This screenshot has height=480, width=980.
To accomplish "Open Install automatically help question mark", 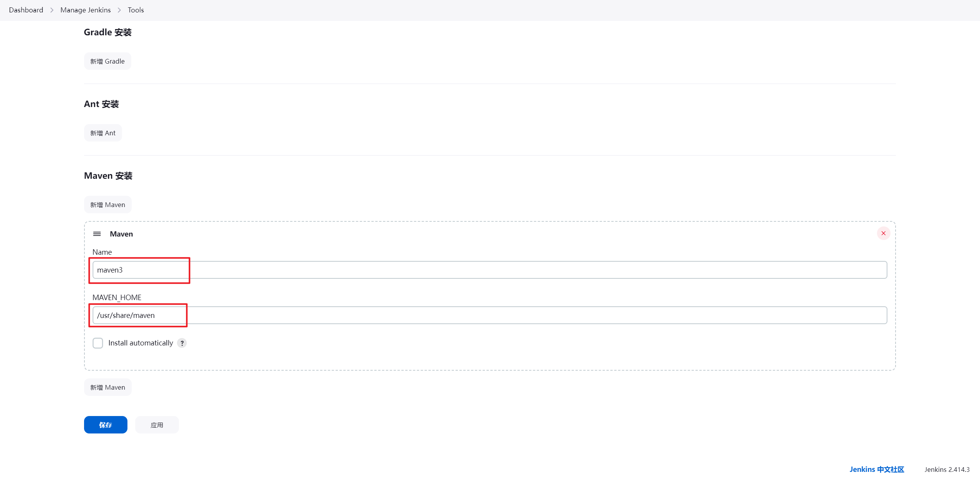I will coord(182,343).
